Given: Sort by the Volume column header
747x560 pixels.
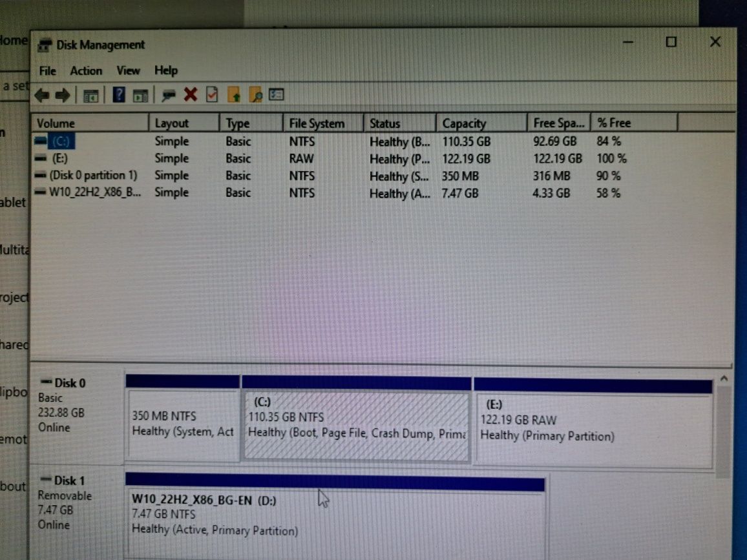Looking at the screenshot, I should point(90,123).
